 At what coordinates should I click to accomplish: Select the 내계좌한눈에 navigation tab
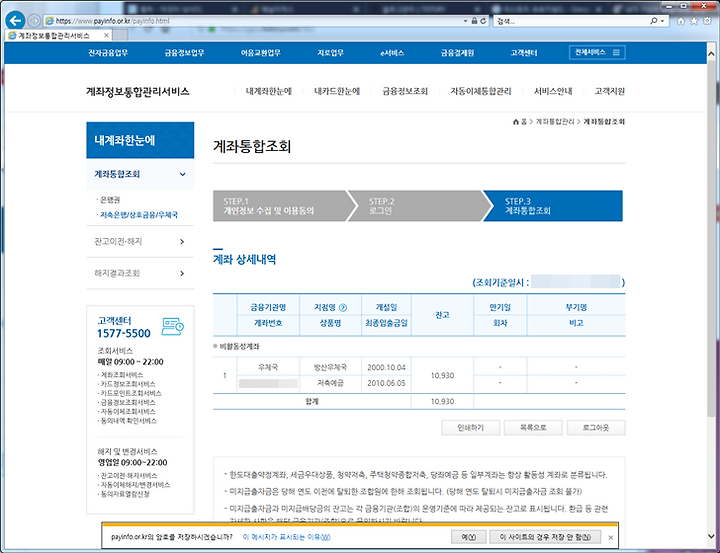[x=269, y=91]
